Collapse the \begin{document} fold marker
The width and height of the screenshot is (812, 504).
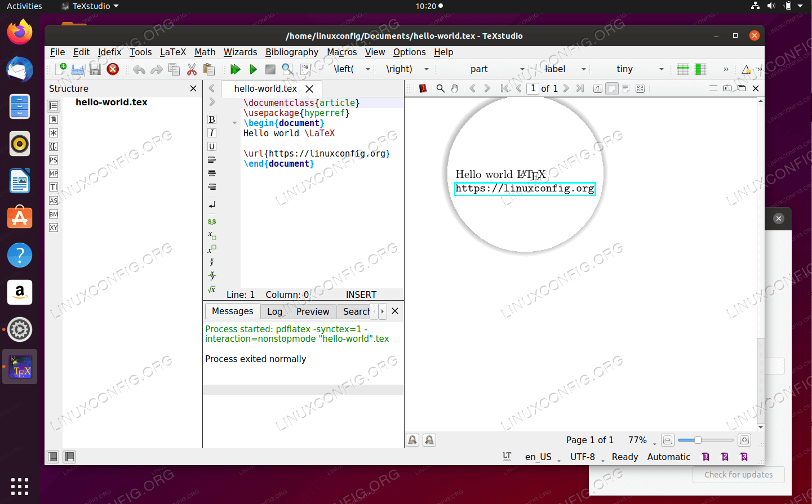234,123
